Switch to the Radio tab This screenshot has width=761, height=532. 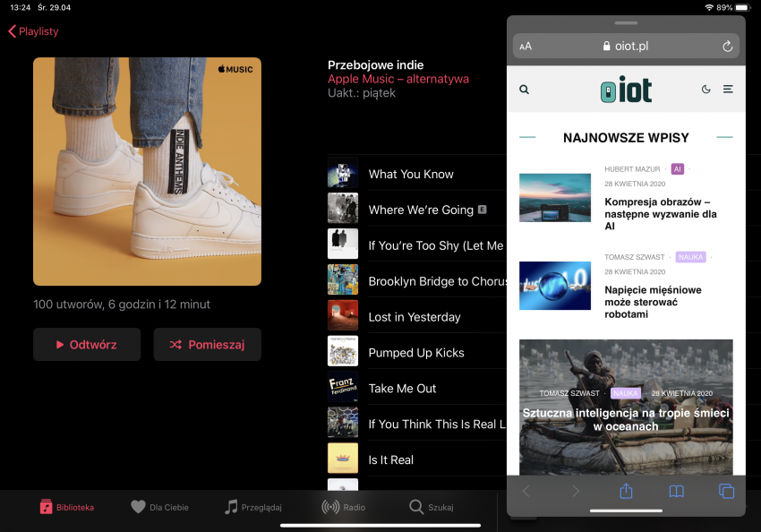click(x=343, y=507)
